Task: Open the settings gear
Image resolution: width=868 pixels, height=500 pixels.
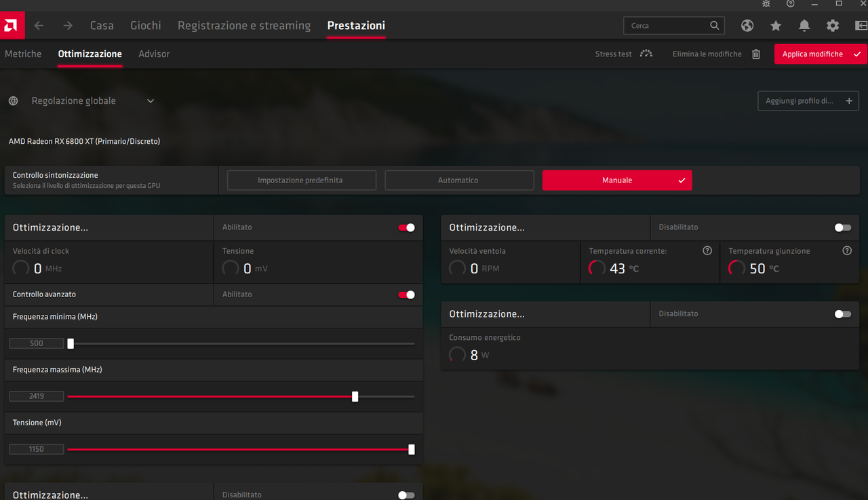Action: (832, 25)
